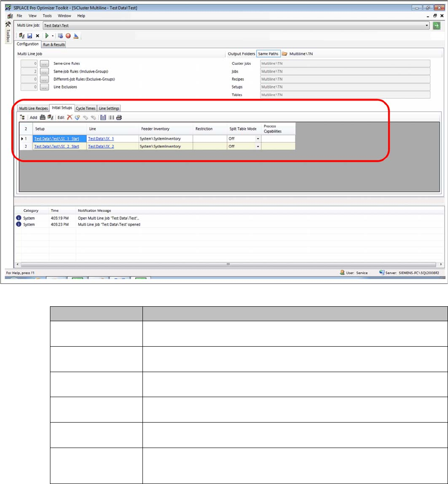
Task: Click the blue table rows icon
Action: point(103,117)
